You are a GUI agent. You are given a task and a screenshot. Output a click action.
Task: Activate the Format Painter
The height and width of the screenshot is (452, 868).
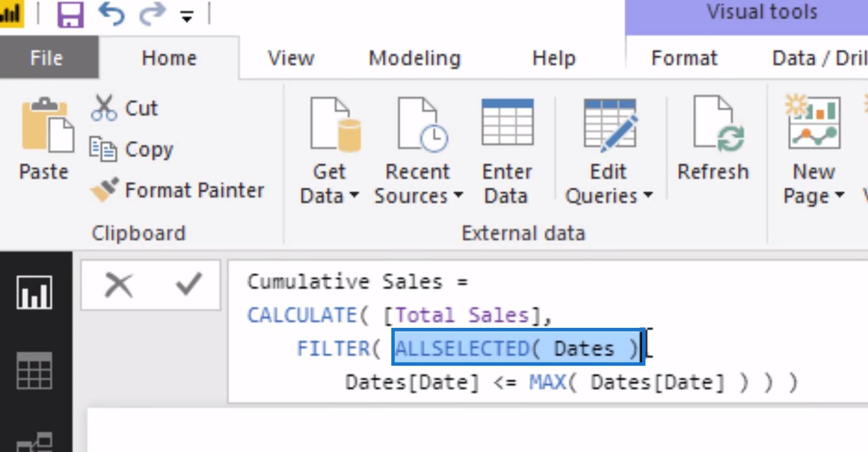(177, 190)
